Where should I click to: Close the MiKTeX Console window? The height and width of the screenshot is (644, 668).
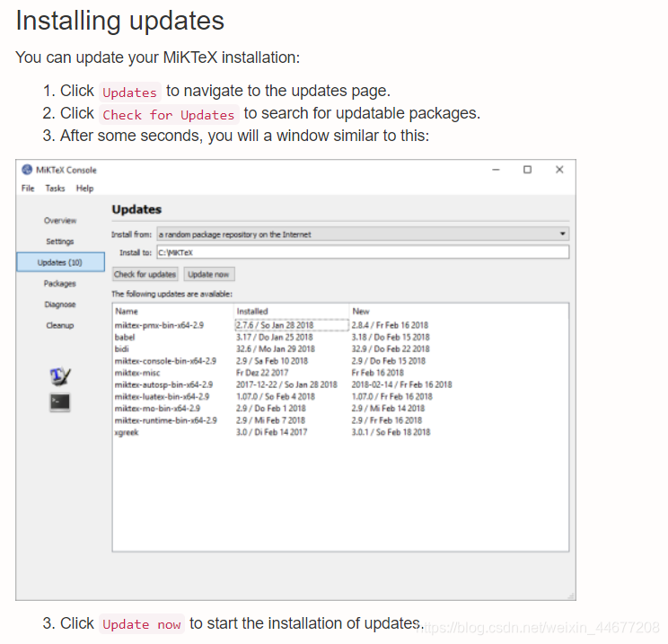(559, 170)
